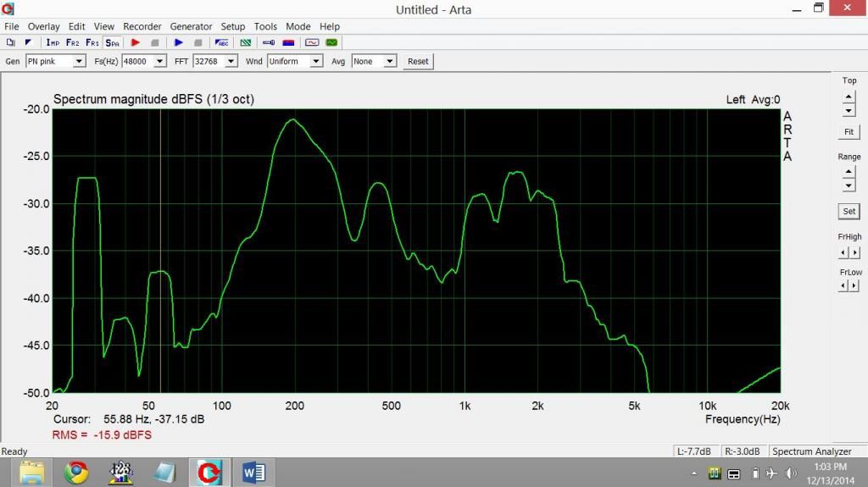Viewport: 868px width, 487px height.
Task: Click the FrLow right arrow
Action: click(854, 285)
